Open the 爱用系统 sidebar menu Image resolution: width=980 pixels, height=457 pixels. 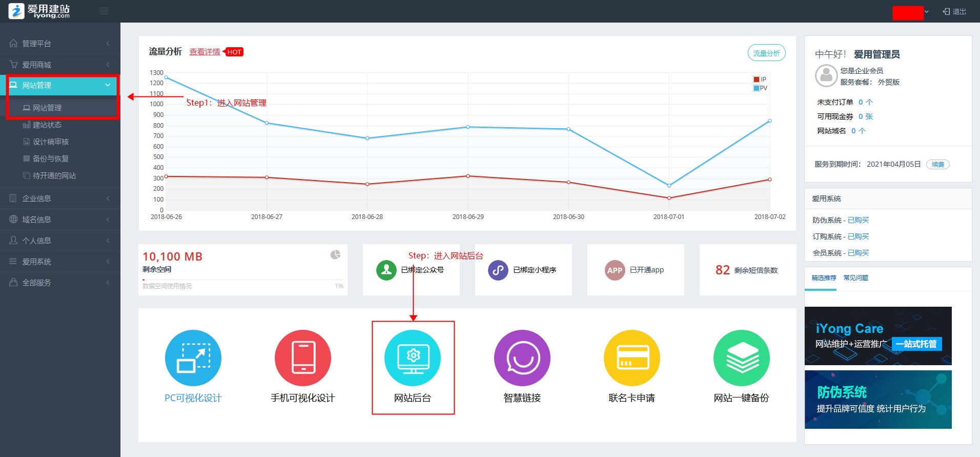tap(60, 262)
